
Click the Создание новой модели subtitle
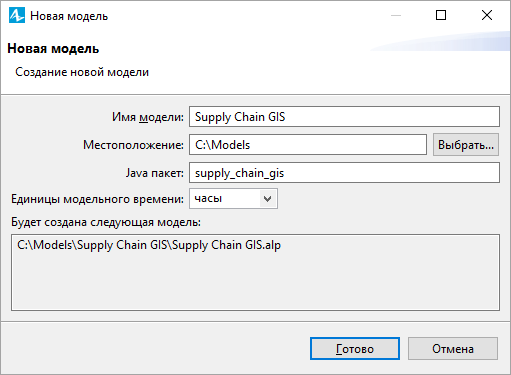pos(82,72)
